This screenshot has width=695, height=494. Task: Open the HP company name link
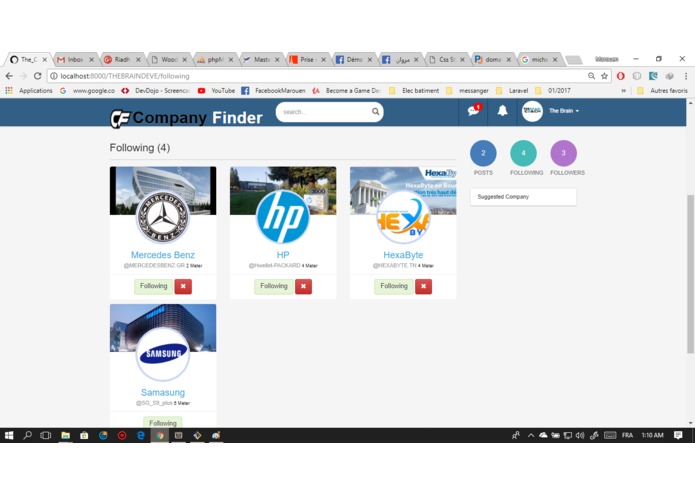point(283,255)
